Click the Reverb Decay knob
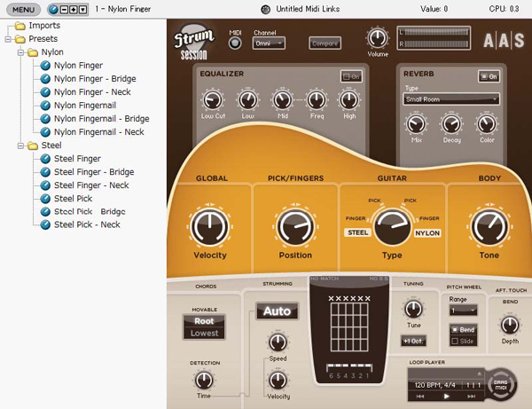 coord(451,124)
